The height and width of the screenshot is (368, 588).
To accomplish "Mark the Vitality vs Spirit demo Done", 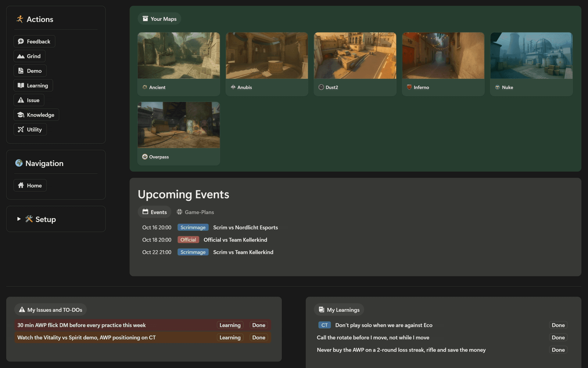I will (259, 337).
